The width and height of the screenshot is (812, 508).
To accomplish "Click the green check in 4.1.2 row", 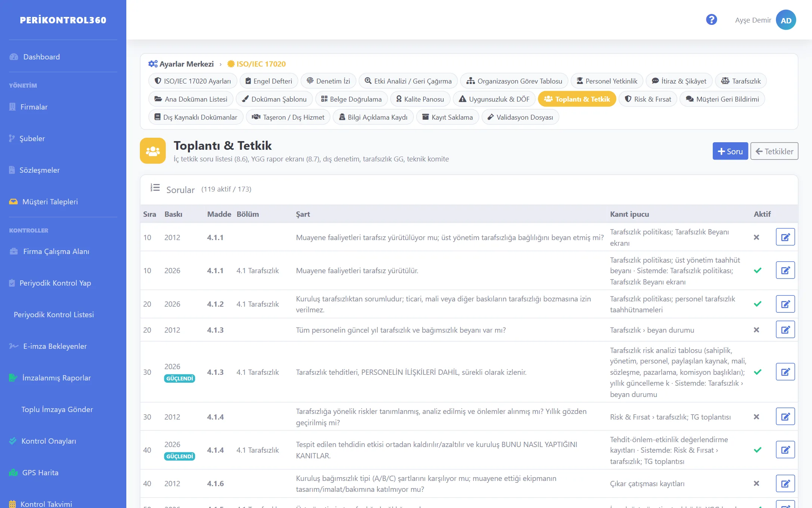I will pos(757,304).
